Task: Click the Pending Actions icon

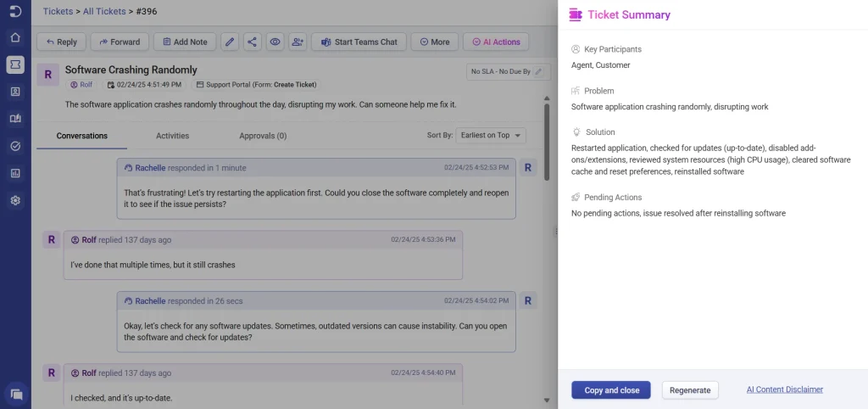Action: (x=576, y=198)
